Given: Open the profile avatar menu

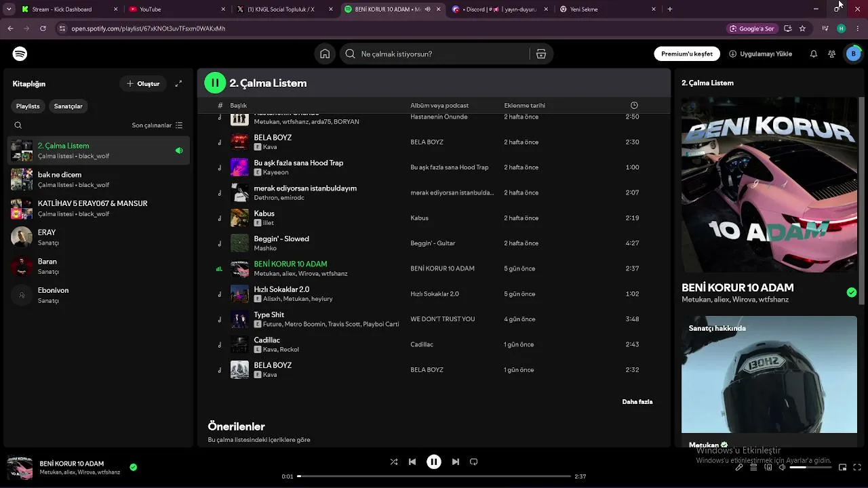Looking at the screenshot, I should [x=853, y=54].
